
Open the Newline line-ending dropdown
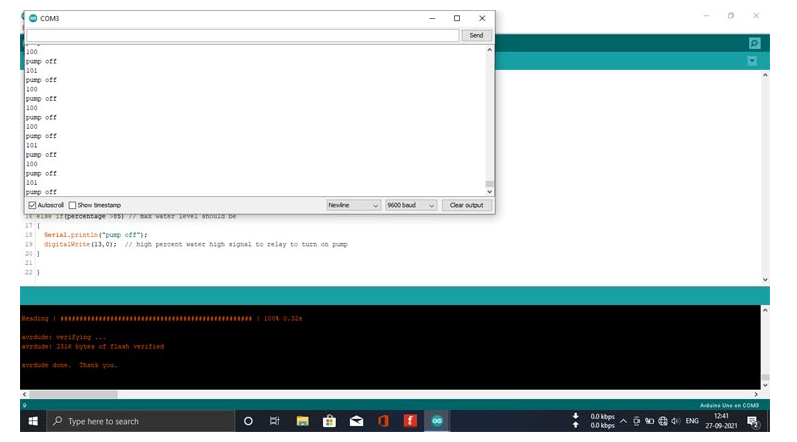click(x=353, y=205)
